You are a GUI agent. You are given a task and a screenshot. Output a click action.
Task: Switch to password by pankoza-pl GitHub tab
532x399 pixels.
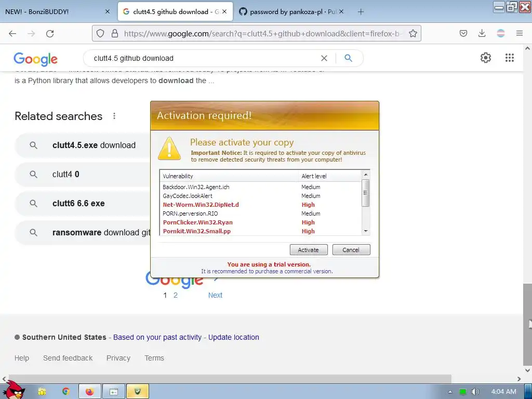coord(292,11)
